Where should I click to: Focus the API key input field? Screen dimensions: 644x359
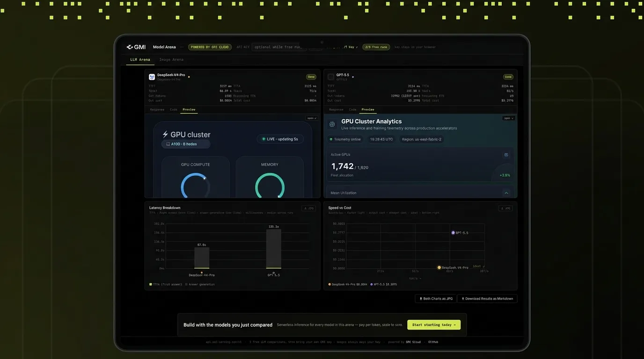(279, 47)
